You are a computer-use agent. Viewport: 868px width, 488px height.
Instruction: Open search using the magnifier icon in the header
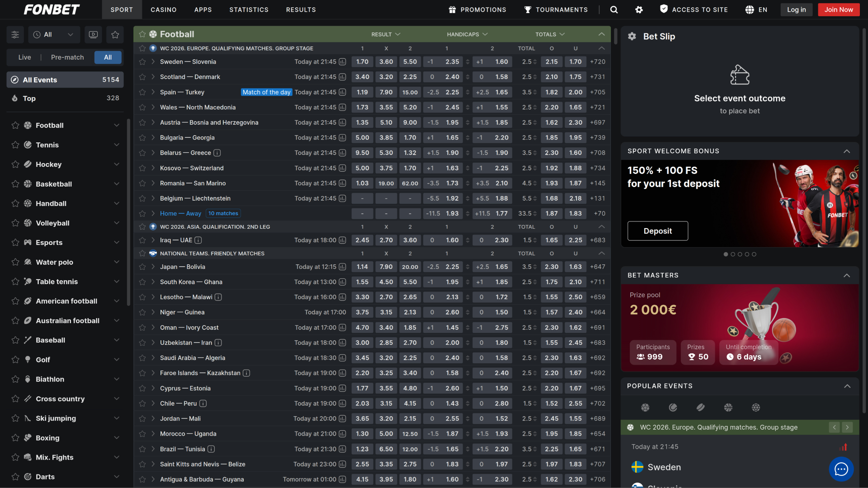pos(613,9)
